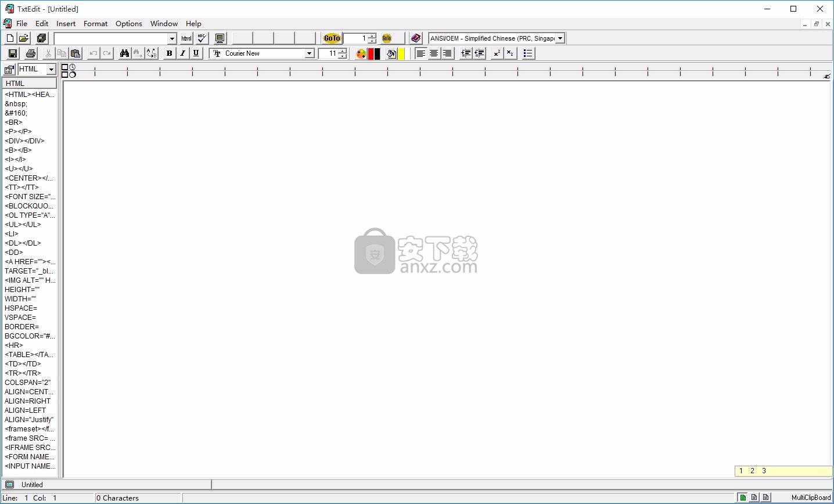
Task: Open Find with the binoculars icon
Action: click(x=124, y=53)
